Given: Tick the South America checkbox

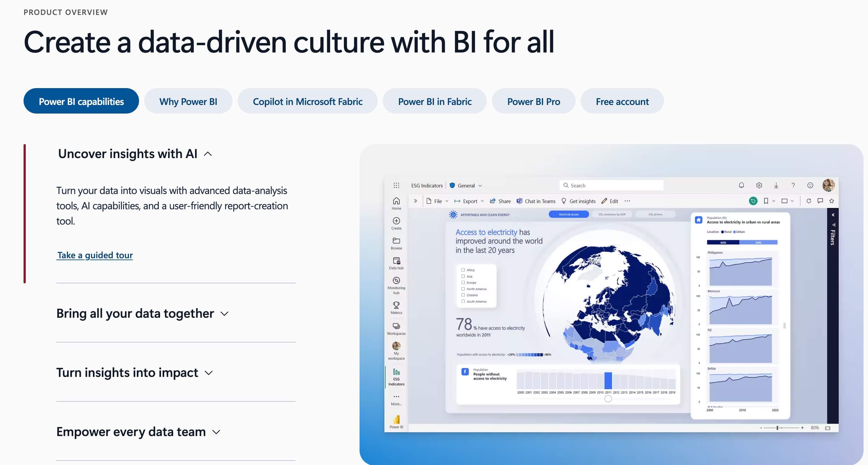Looking at the screenshot, I should [x=463, y=301].
